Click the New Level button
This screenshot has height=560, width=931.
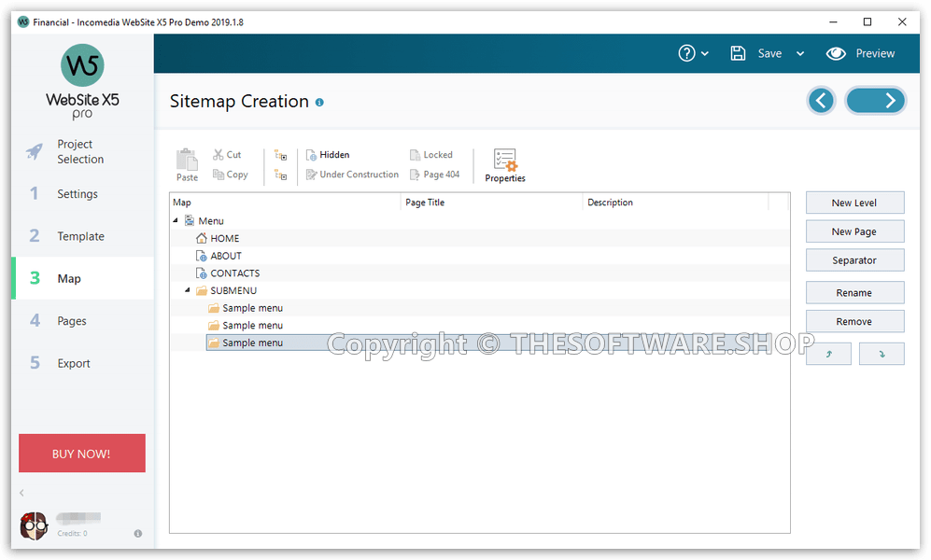854,203
